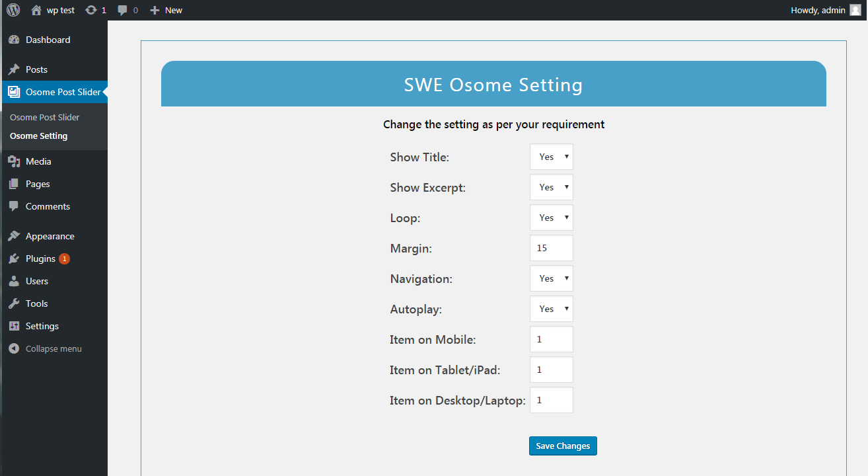The width and height of the screenshot is (868, 476).
Task: Click the Collapse menu text
Action: click(54, 348)
